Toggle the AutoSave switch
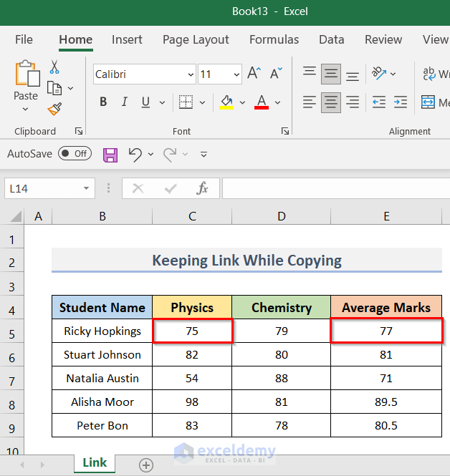This screenshot has height=476, width=450. point(75,153)
